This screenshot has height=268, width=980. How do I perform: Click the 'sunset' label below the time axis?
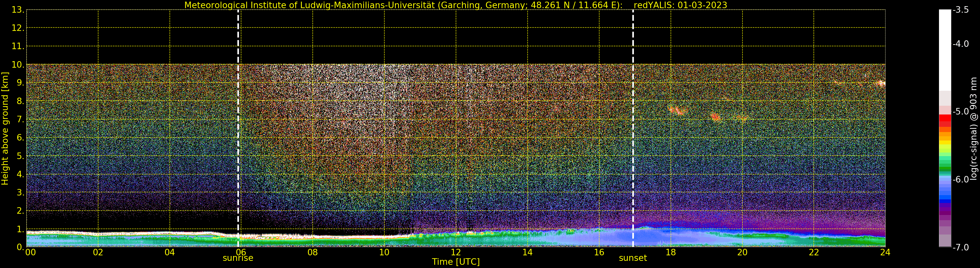(633, 258)
